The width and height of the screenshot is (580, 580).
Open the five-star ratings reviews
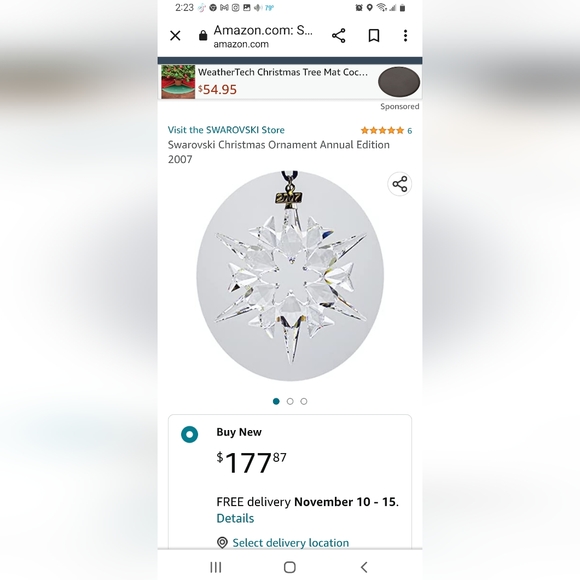[x=386, y=130]
